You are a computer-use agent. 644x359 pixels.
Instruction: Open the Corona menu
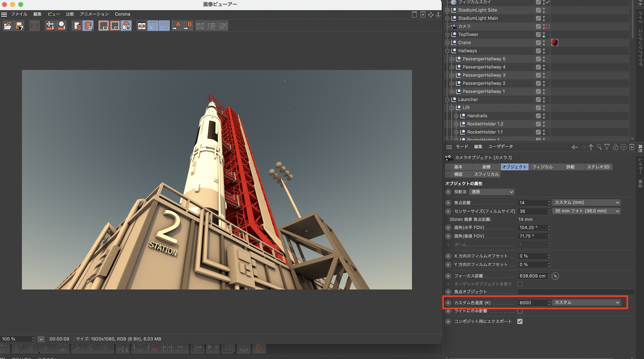click(122, 14)
